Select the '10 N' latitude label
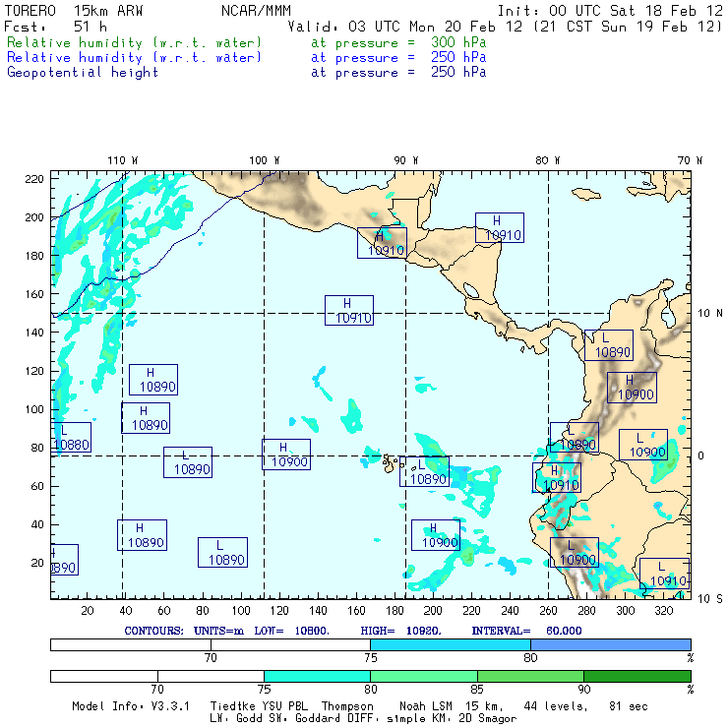The width and height of the screenshot is (728, 728). pyautogui.click(x=710, y=314)
